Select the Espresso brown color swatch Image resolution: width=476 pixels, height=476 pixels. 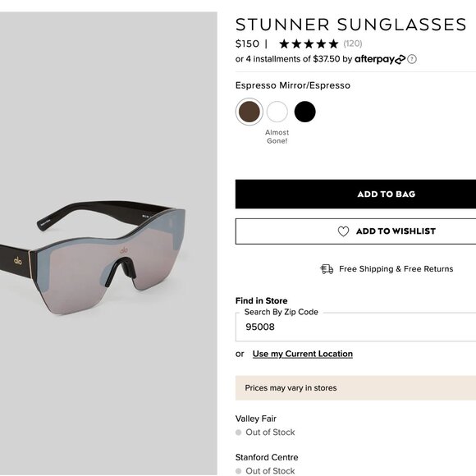[x=249, y=112]
